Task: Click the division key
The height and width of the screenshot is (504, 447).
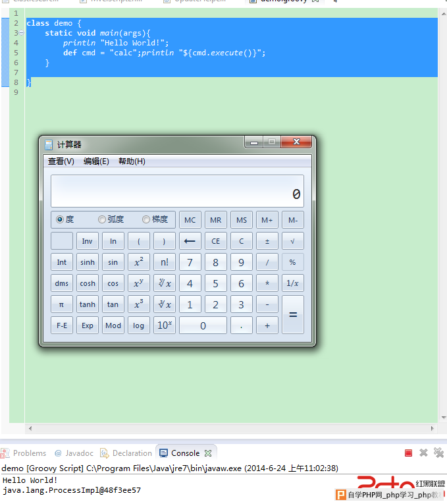Action: point(267,262)
